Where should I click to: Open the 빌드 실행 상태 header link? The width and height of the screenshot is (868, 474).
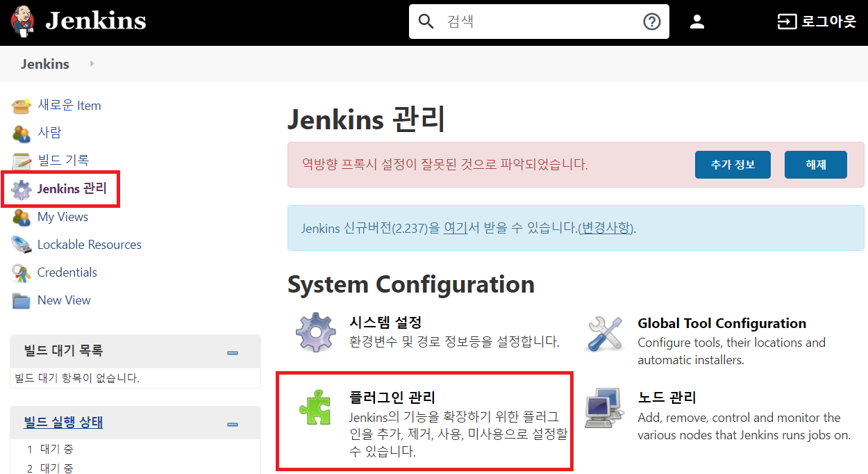[63, 423]
